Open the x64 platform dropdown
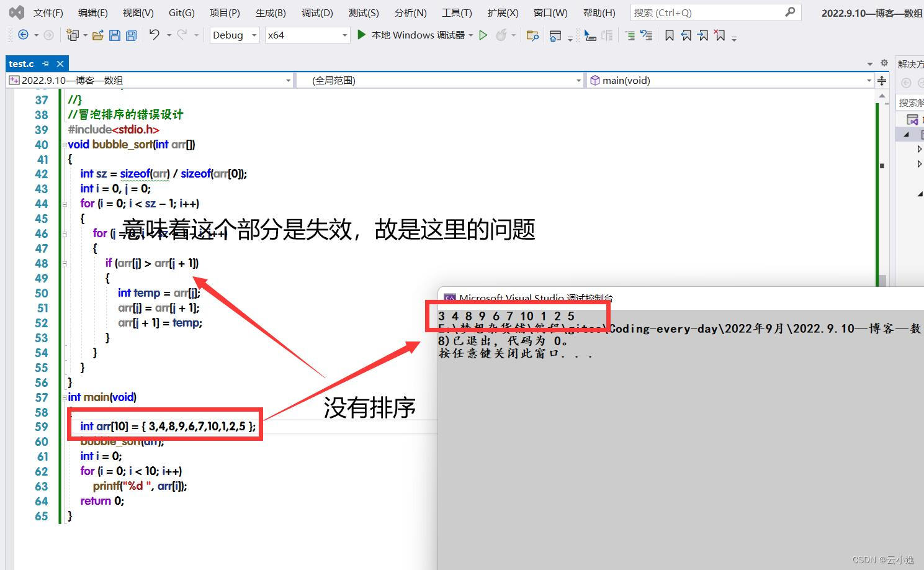The width and height of the screenshot is (924, 570). click(308, 35)
